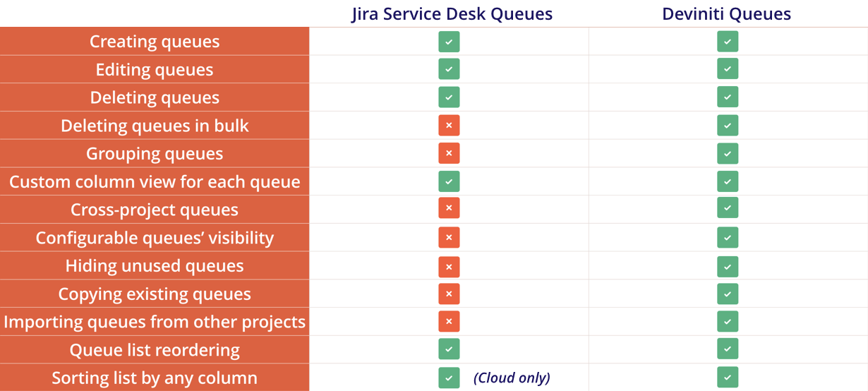Click the 'Grouping queues' row label

point(155,154)
